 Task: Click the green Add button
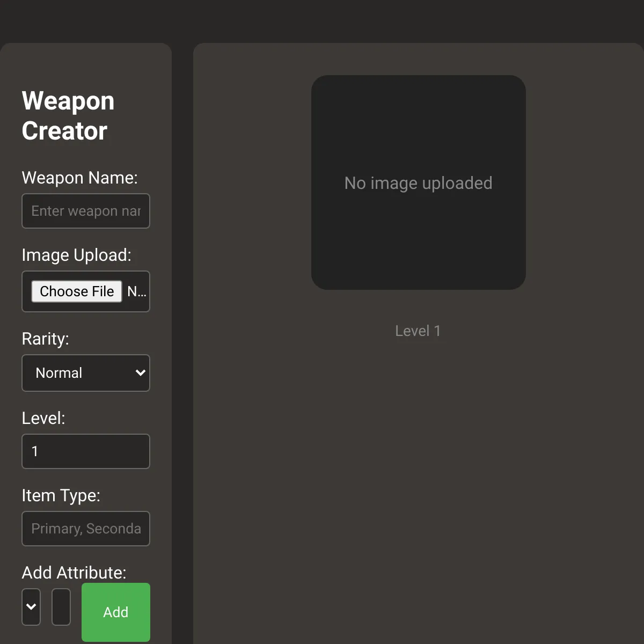pyautogui.click(x=116, y=612)
